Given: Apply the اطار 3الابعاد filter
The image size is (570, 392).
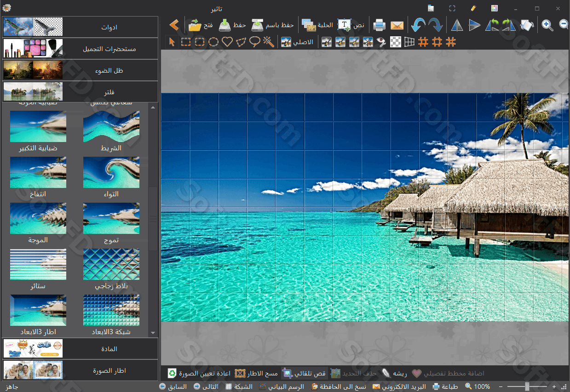Looking at the screenshot, I should 38,310.
